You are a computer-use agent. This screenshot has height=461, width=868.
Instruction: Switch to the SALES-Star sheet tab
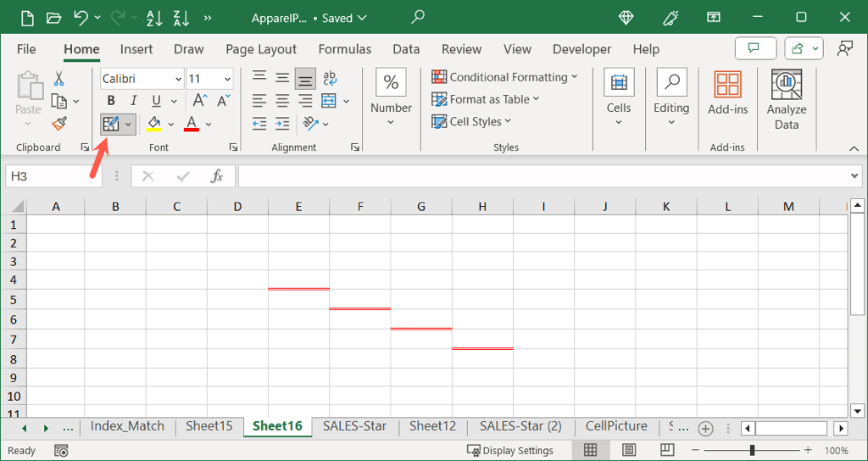coord(354,426)
